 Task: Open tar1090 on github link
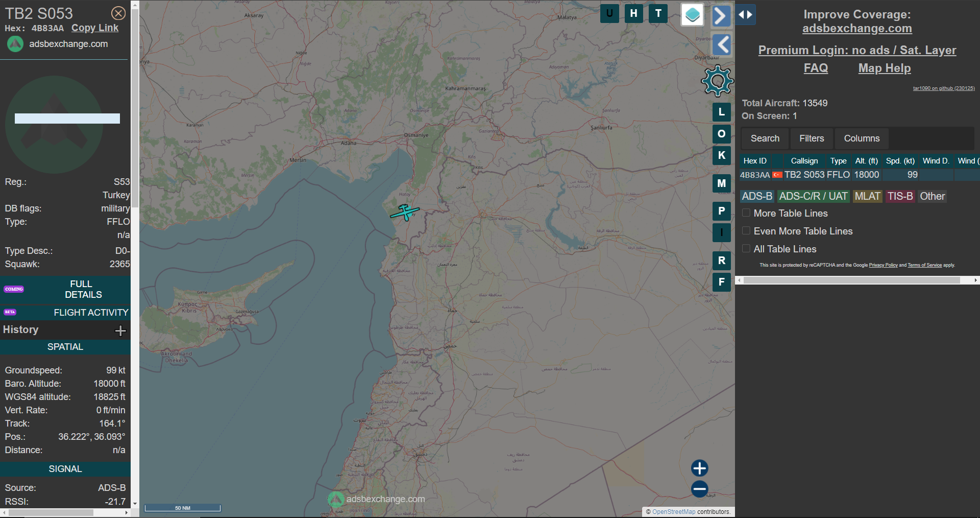point(944,88)
